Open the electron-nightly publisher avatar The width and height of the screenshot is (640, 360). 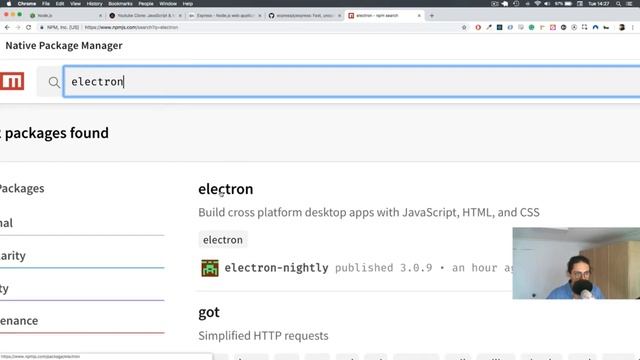(210, 268)
